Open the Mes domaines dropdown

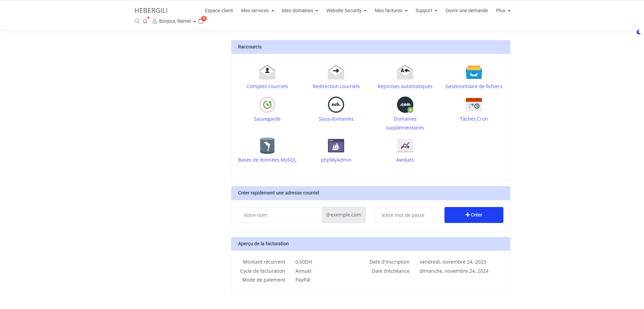point(299,11)
